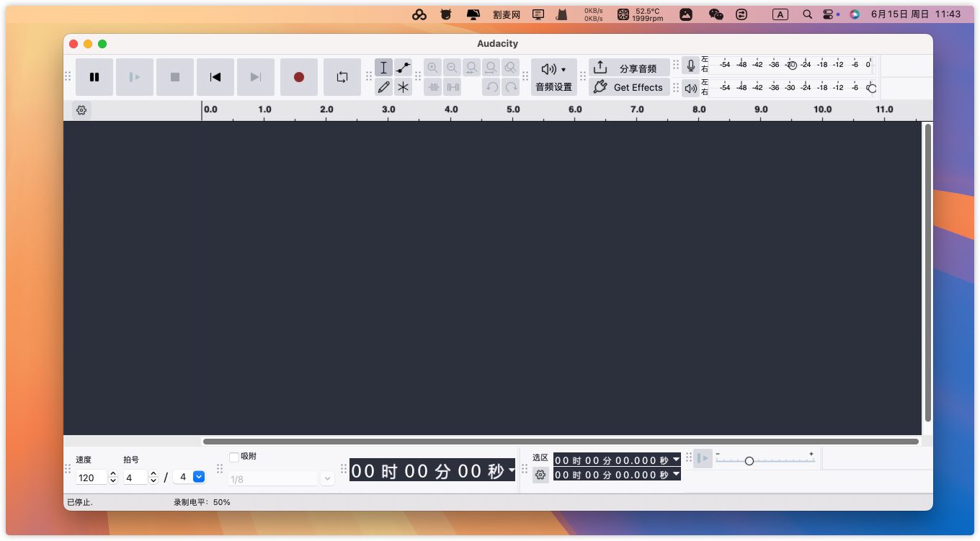The height and width of the screenshot is (541, 980).
Task: Click the Zoom Out magnifier
Action: click(452, 68)
